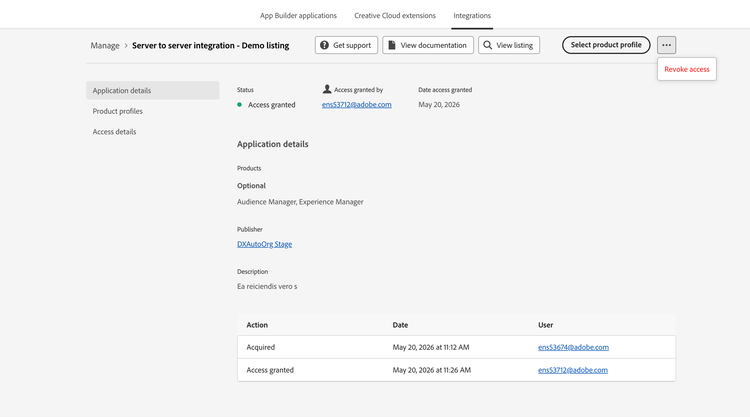
Task: Click the breadcrumb chevron after Manage
Action: click(126, 45)
